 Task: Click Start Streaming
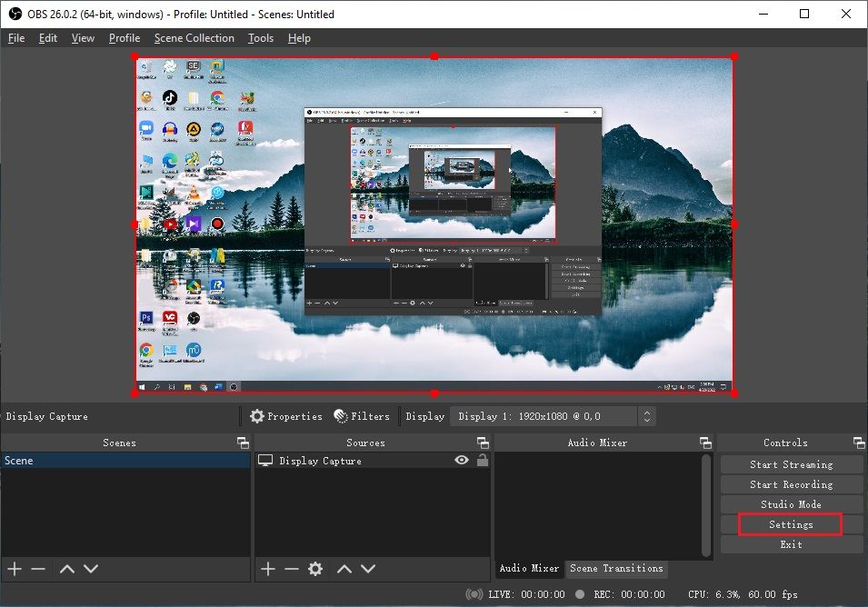[791, 464]
